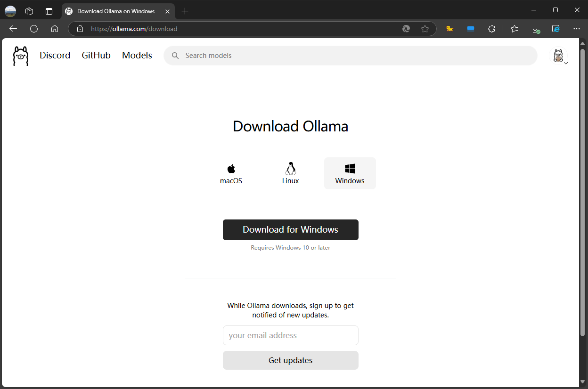The width and height of the screenshot is (588, 389).
Task: Open the tab actions menu
Action: click(49, 11)
